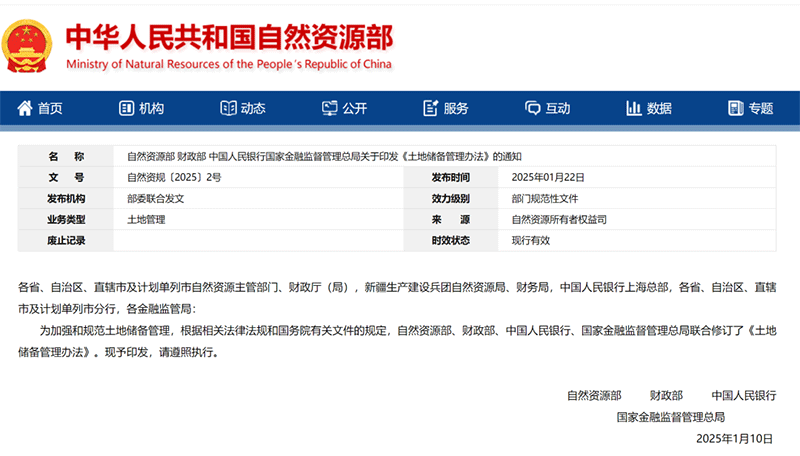Click the 现行有效 validity status value
Viewport: 800px width, 456px height.
531,240
